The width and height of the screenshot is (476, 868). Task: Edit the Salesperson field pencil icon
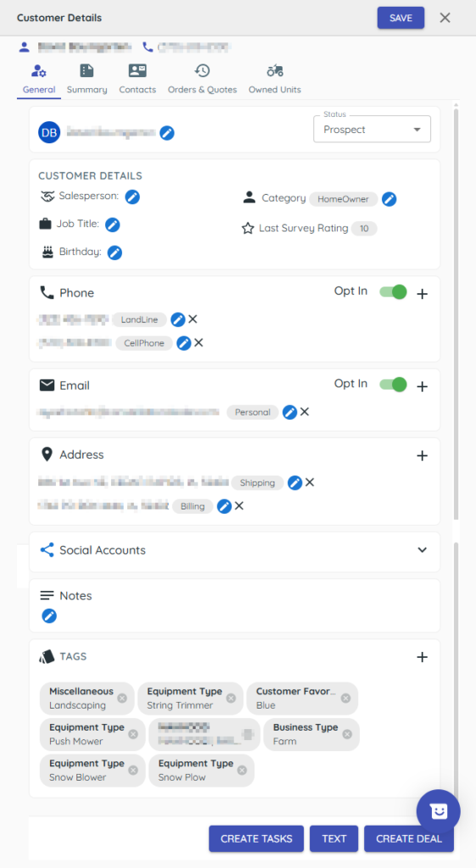pos(132,197)
